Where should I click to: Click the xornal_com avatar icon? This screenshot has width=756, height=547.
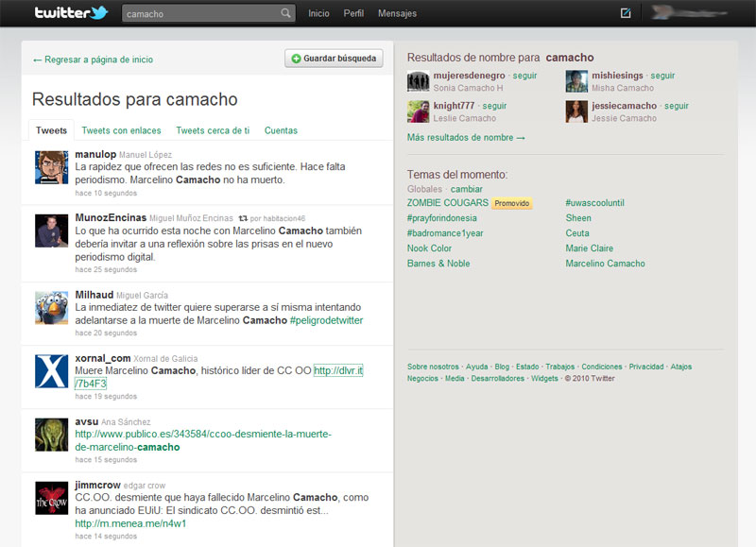[50, 371]
